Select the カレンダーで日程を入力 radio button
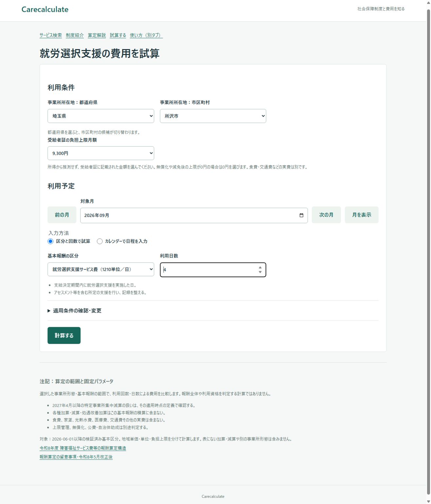The height and width of the screenshot is (504, 431). click(100, 241)
